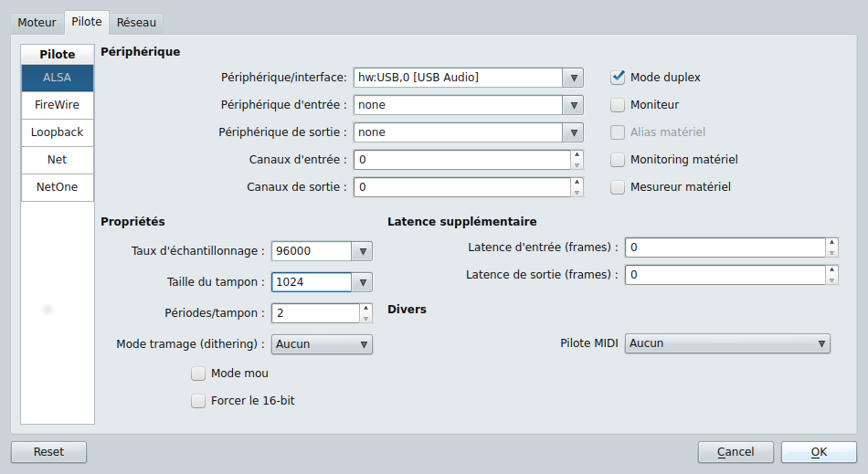Tick the Monitoring matériel checkbox
868x474 pixels.
point(618,160)
